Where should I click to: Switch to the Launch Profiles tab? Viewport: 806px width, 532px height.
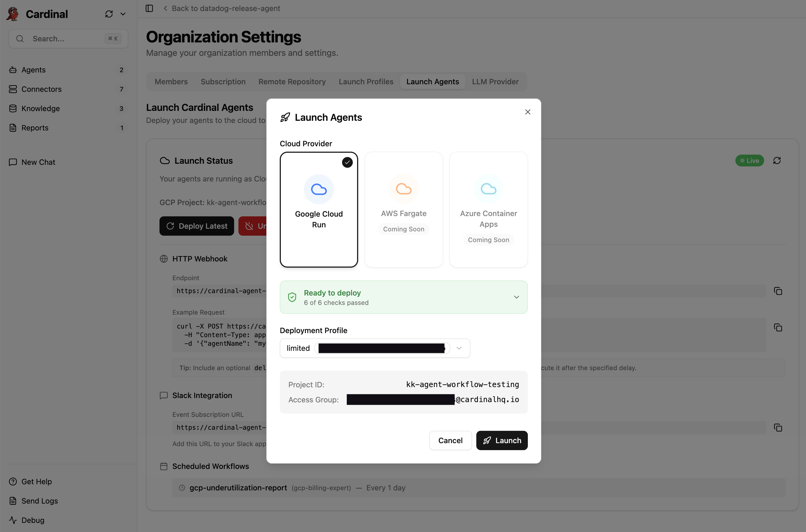365,81
